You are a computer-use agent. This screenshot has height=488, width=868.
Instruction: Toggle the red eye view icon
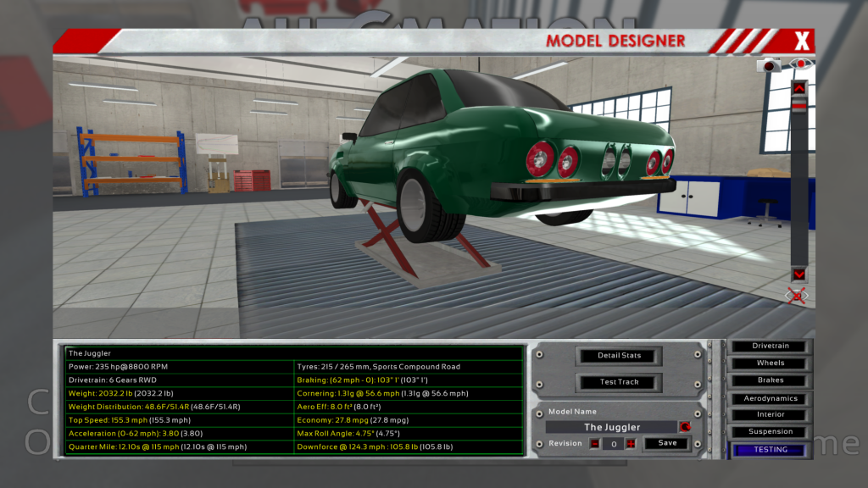point(799,64)
